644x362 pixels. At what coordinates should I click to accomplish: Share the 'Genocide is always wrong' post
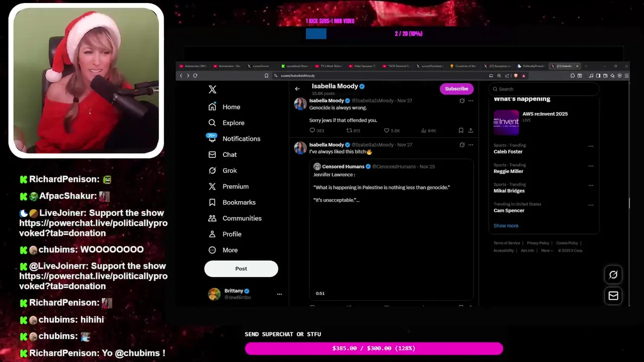pos(471,131)
